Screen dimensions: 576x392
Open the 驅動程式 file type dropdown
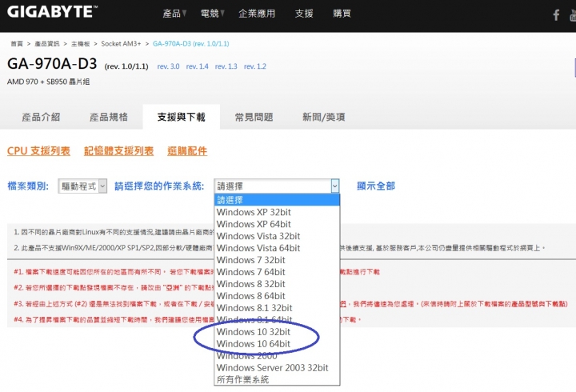[x=82, y=186]
